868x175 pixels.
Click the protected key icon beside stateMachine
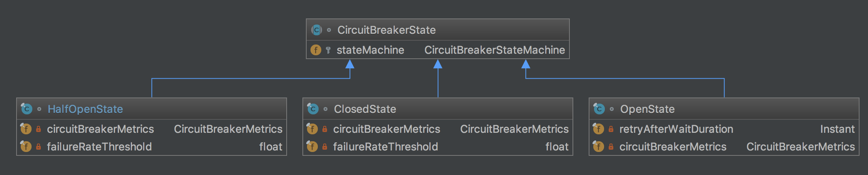click(x=328, y=50)
